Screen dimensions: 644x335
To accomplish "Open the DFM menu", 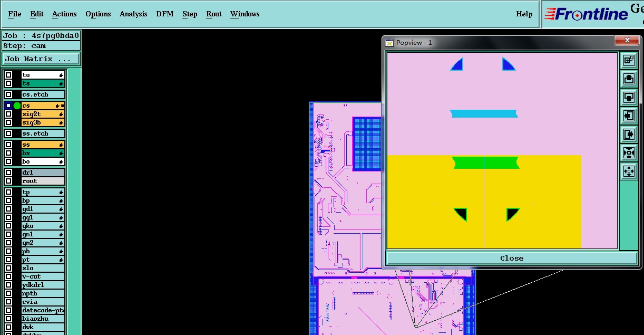I will 165,14.
